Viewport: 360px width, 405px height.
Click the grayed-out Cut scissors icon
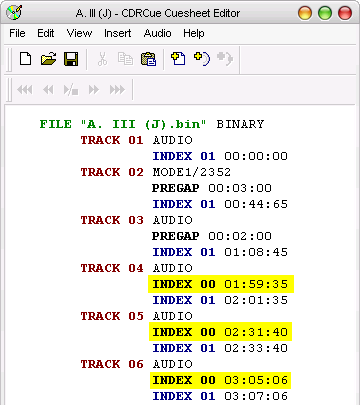102,59
